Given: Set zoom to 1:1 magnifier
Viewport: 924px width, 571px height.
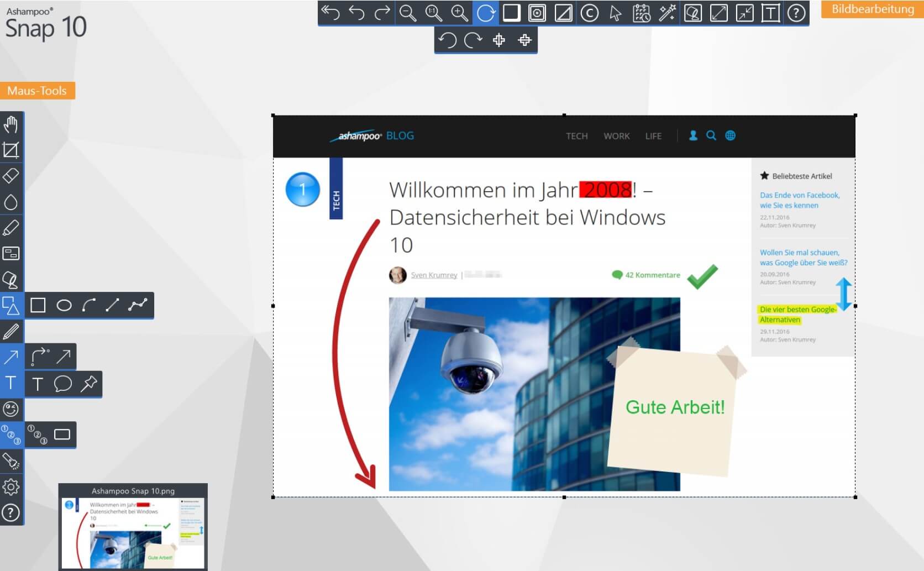Looking at the screenshot, I should tap(433, 13).
